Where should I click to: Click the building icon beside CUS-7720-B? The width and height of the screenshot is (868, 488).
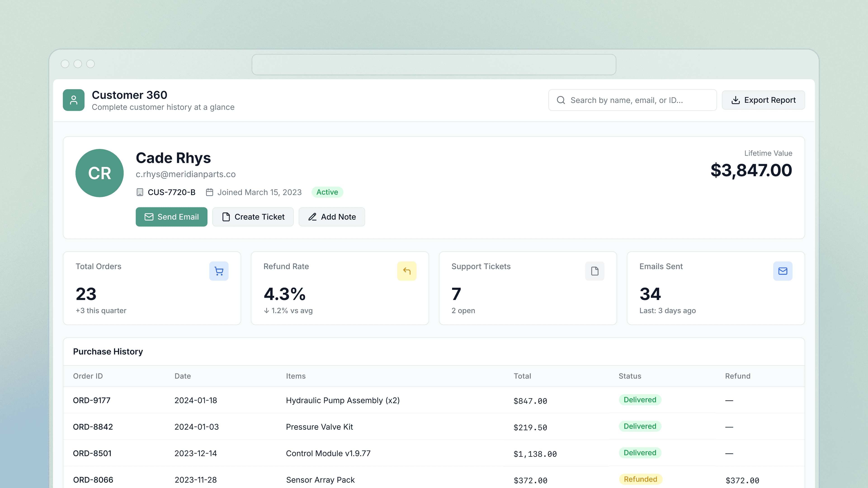140,192
